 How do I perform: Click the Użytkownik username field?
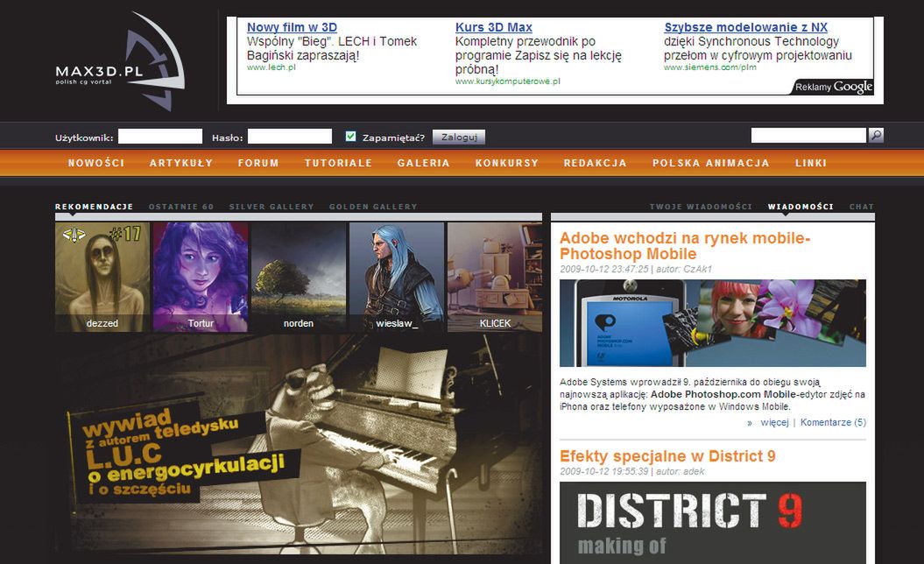pos(160,137)
